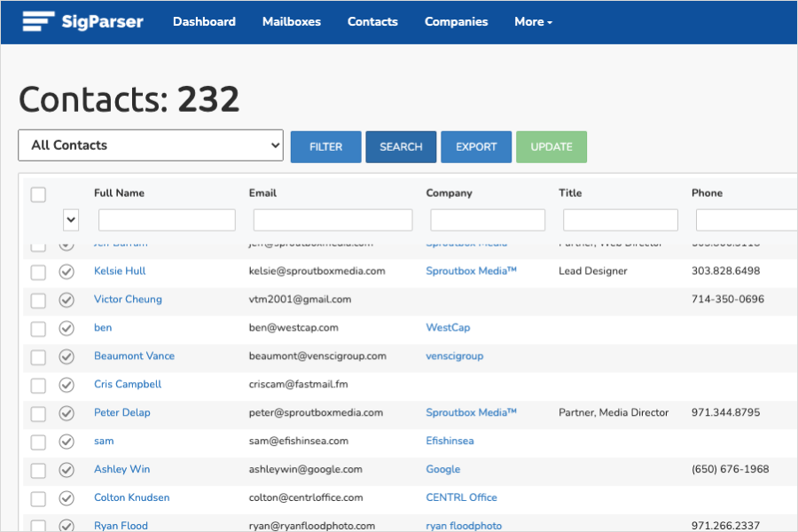Open the venscigroup company link
The height and width of the screenshot is (532, 798).
[x=455, y=356]
